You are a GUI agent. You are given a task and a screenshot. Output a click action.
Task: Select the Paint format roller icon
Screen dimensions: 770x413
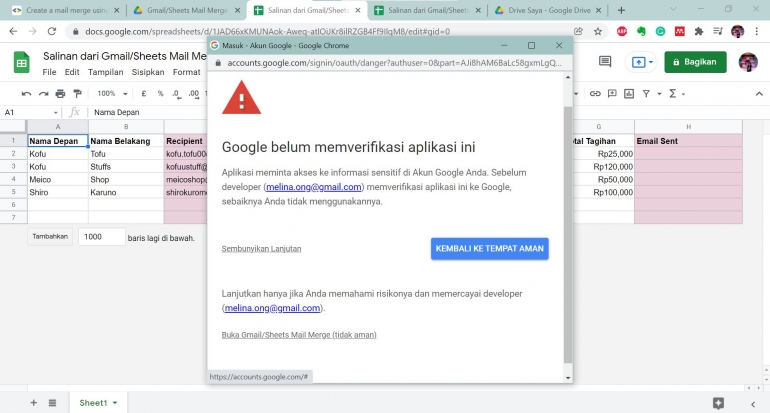pos(78,93)
